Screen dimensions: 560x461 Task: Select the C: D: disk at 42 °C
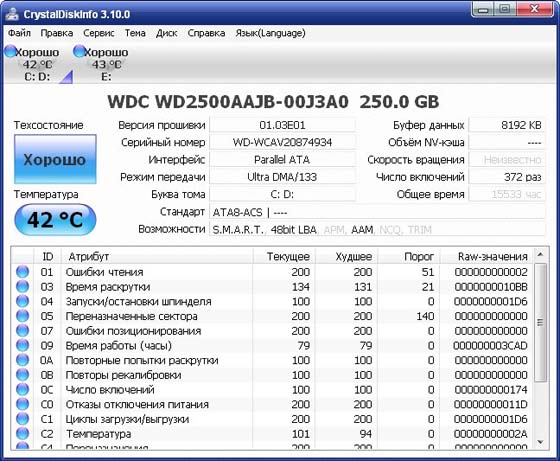click(x=37, y=64)
